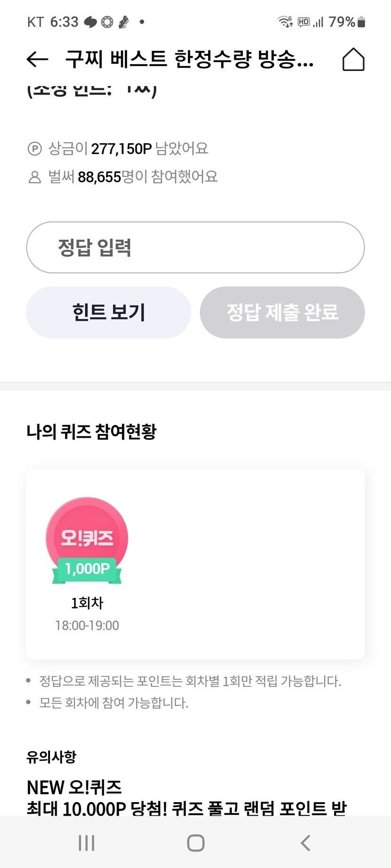Tap the Wi-Fi status icon
391x868 pixels.
284,22
